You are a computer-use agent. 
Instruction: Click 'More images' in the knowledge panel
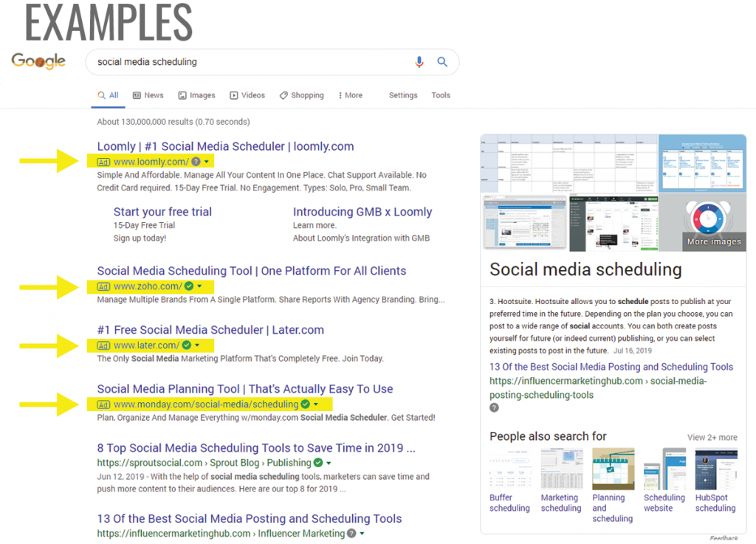[714, 241]
